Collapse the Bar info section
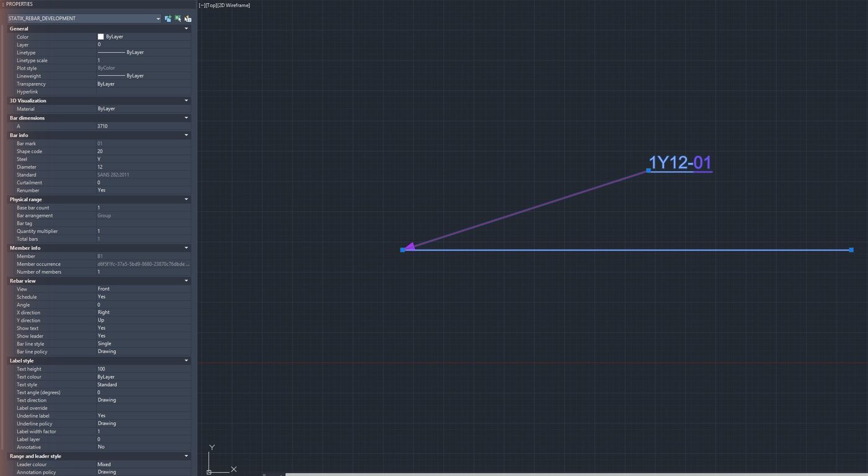868x476 pixels. pos(187,135)
